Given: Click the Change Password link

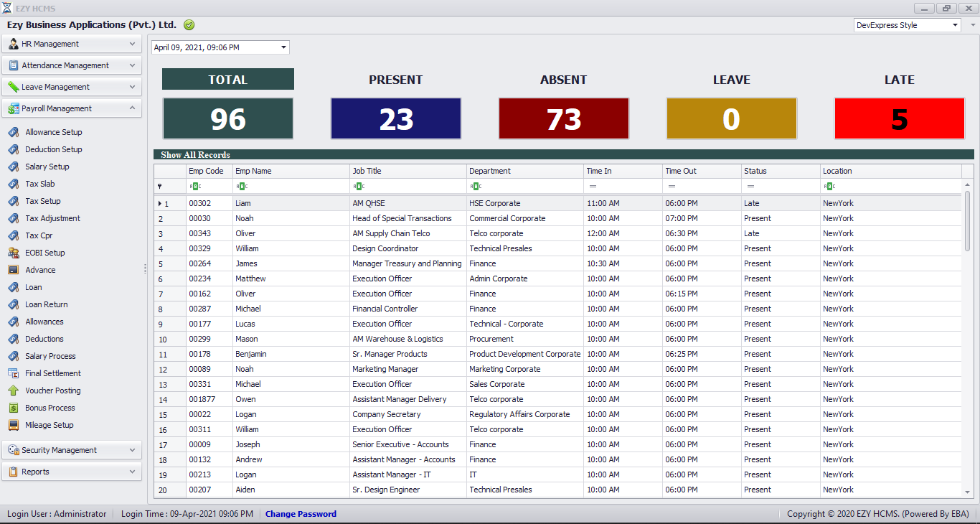Looking at the screenshot, I should click(x=301, y=514).
